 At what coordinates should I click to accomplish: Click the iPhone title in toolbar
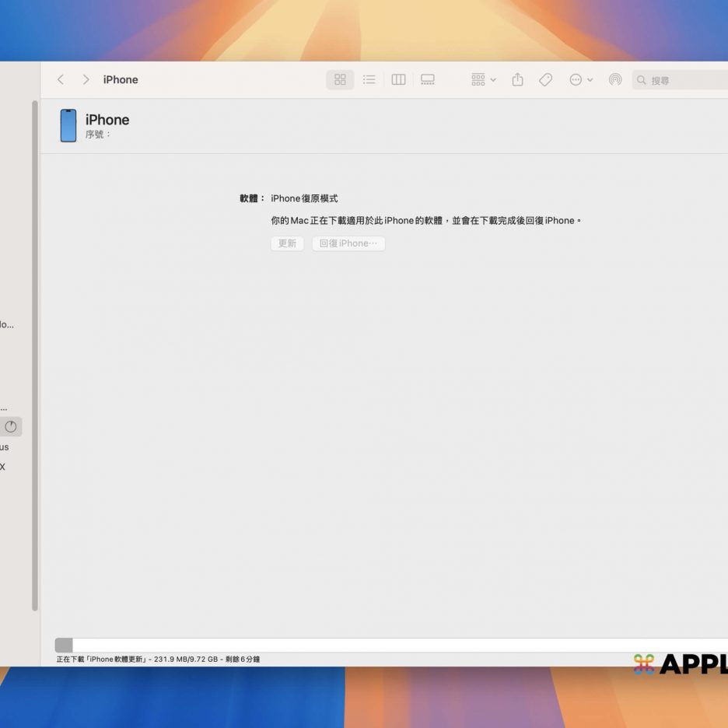[x=121, y=79]
